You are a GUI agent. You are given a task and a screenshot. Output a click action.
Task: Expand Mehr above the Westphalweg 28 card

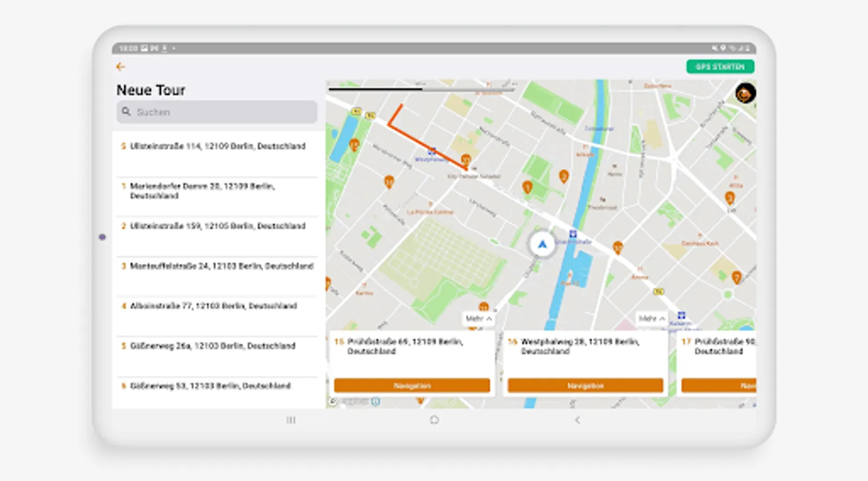pos(651,319)
